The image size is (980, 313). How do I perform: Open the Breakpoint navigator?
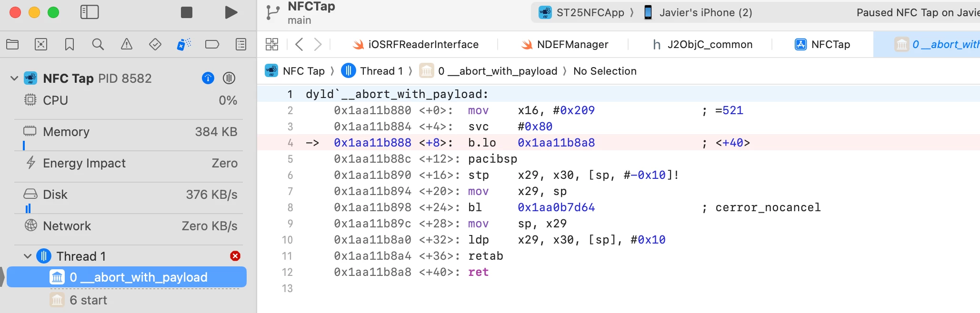[212, 45]
